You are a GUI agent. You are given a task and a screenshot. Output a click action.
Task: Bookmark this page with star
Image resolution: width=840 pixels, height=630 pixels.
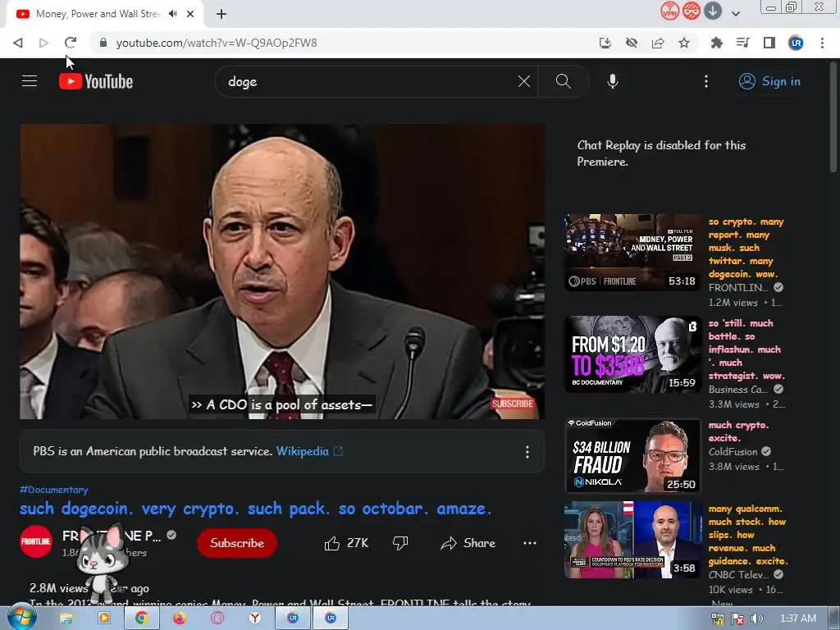pyautogui.click(x=684, y=43)
